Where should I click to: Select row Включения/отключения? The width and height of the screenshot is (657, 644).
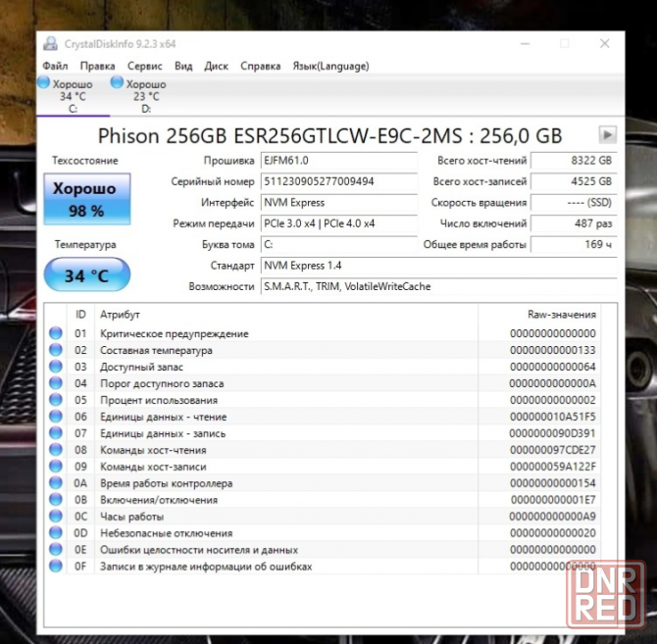coord(323,500)
